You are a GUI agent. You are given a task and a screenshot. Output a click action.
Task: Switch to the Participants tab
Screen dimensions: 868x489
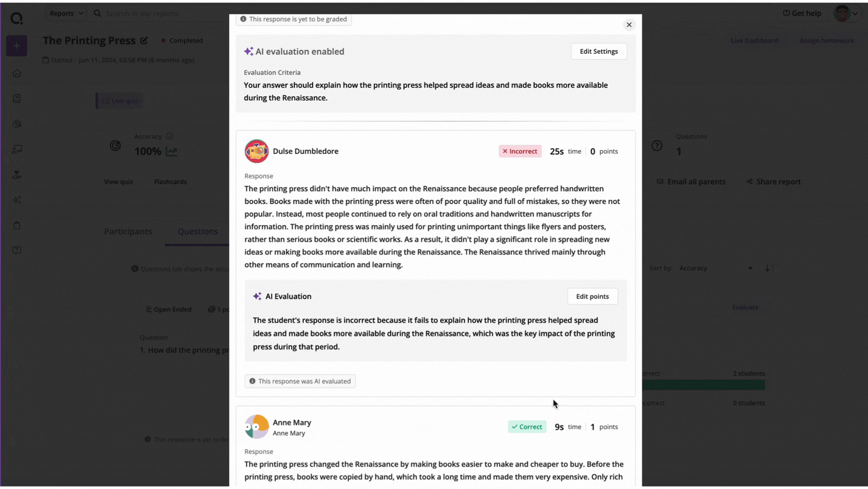pos(128,231)
